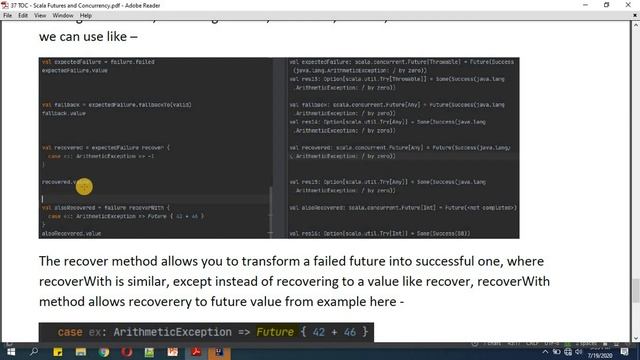Open the View menu
Image resolution: width=640 pixels, height=360 pixels.
pos(40,16)
